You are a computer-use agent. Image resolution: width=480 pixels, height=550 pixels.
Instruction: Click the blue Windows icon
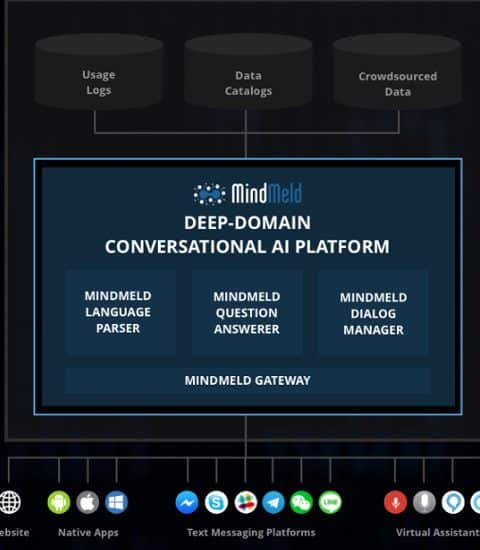116,502
